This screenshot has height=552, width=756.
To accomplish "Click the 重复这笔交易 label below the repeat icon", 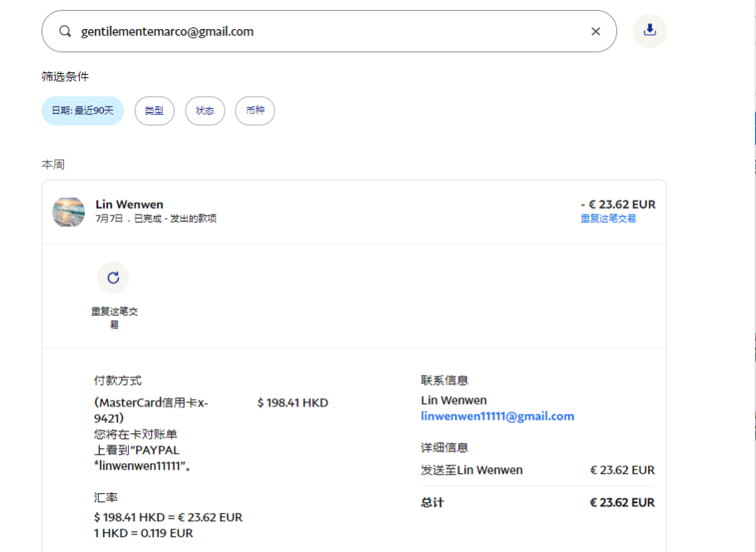I will pos(114,318).
